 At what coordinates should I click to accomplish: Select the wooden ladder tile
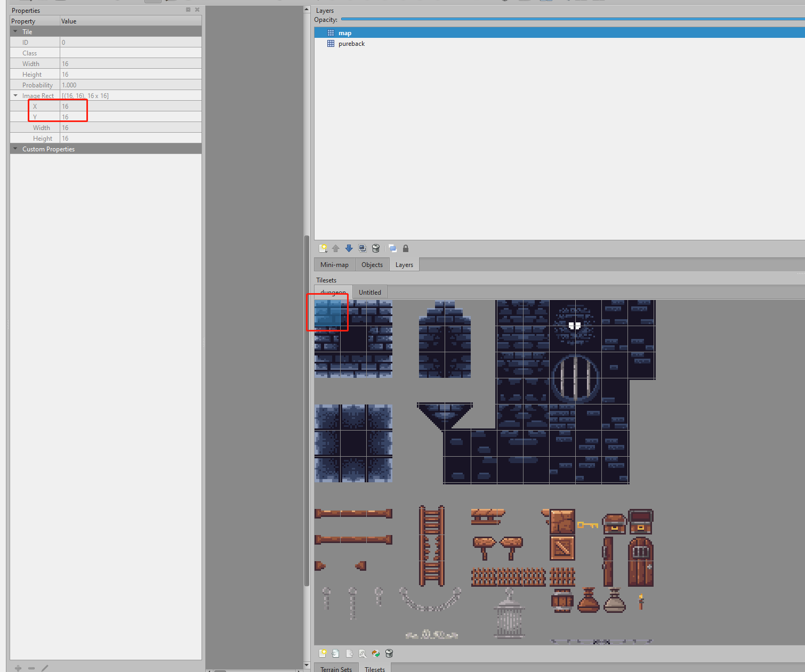tap(432, 546)
